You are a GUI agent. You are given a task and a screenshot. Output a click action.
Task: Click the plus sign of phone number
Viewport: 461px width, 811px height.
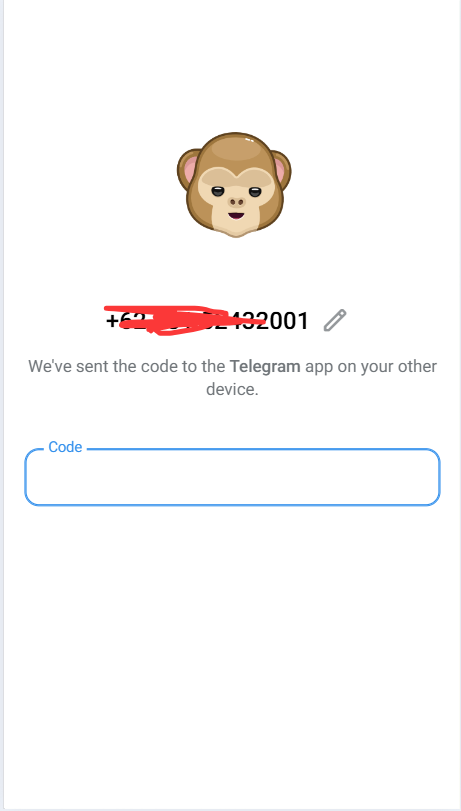click(112, 321)
